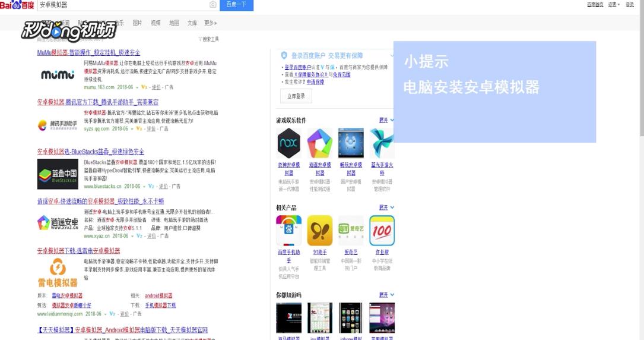Expand the dropdown arrow on syzs.qq.com result URL

pyautogui.click(x=132, y=128)
